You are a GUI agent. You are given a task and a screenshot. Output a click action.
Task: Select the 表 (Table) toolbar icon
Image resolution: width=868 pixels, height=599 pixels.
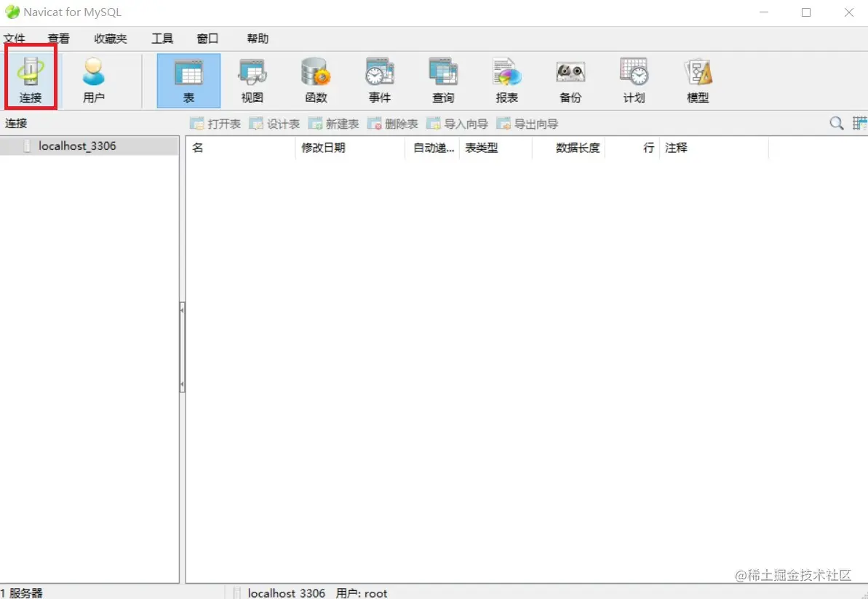coord(188,80)
